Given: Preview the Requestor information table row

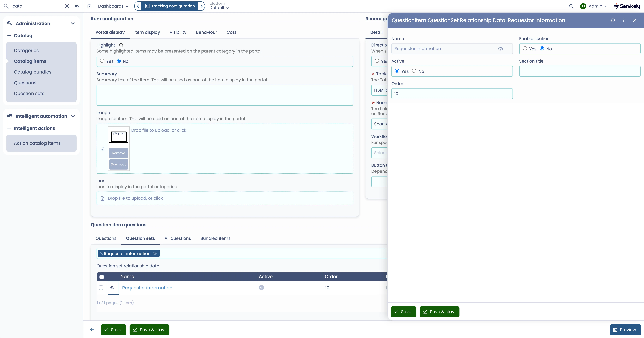Looking at the screenshot, I should coord(112,288).
